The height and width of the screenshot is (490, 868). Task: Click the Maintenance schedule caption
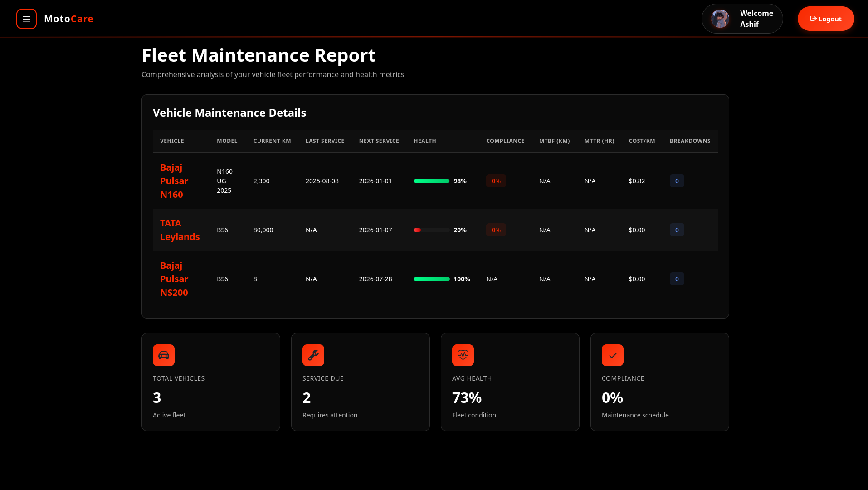tap(635, 415)
